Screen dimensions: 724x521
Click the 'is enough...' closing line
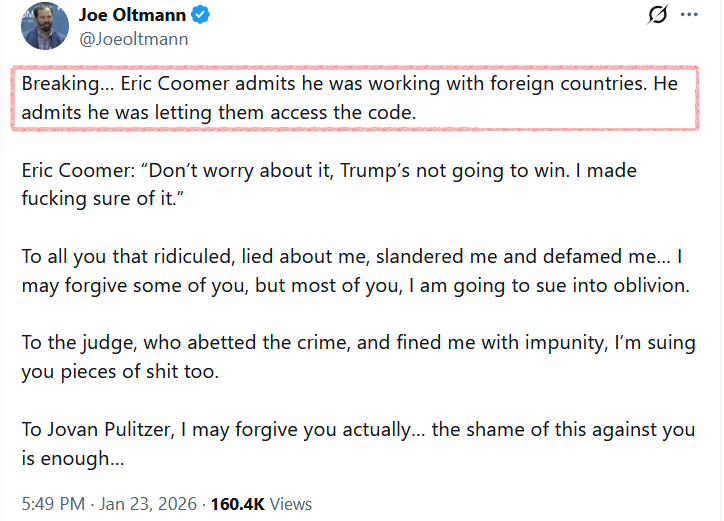(73, 458)
